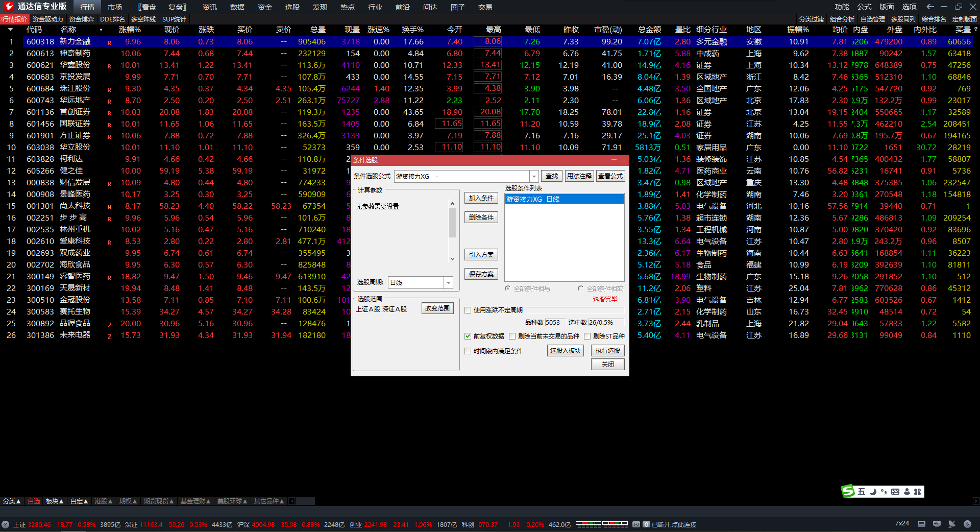This screenshot has height=532, width=980.
Task: Open the 选股周期 period dropdown
Action: click(448, 282)
